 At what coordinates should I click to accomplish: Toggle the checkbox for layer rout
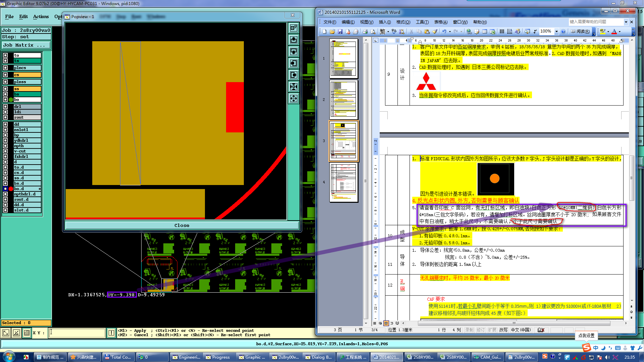coord(5,117)
